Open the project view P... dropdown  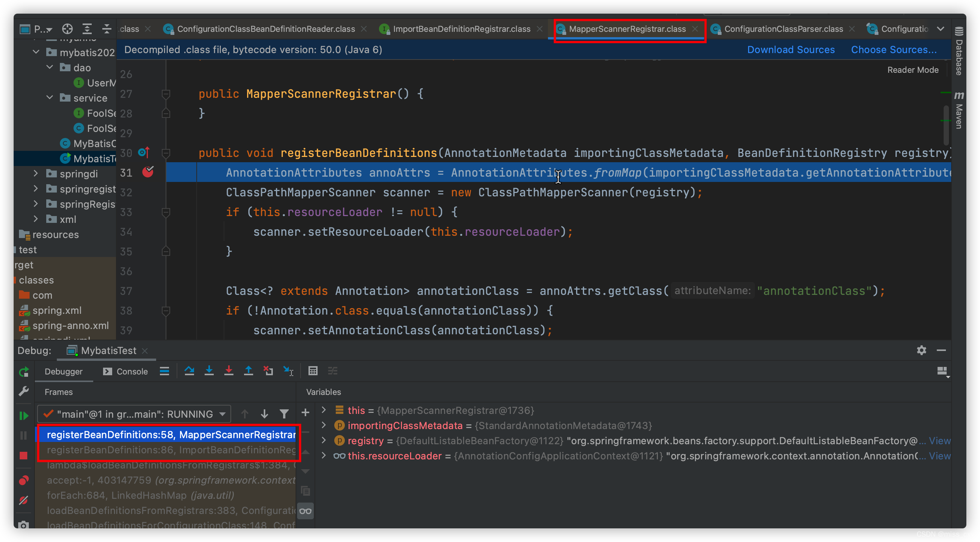click(x=36, y=29)
